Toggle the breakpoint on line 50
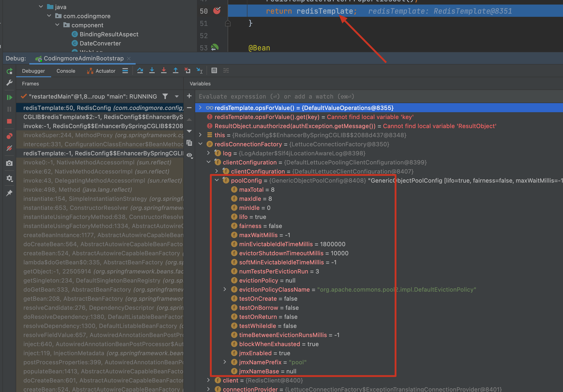Viewport: 563px width, 392px height. pos(217,10)
